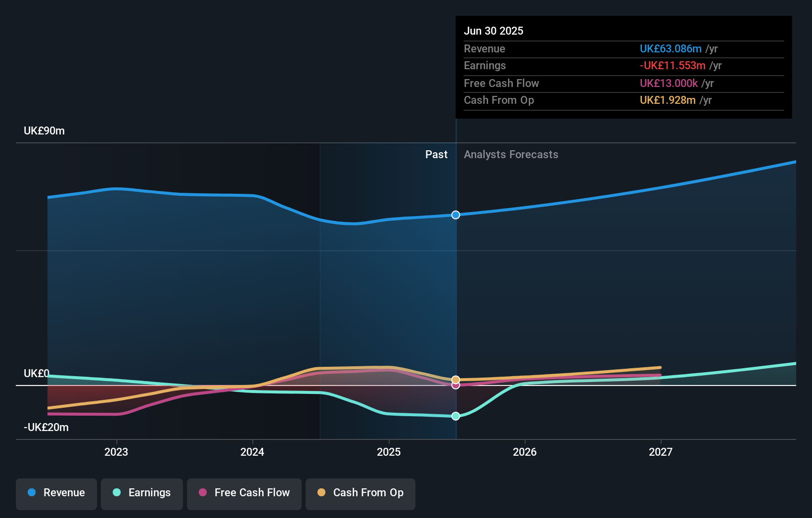Toggle the Earnings series visibility
The height and width of the screenshot is (518, 812).
[142, 493]
